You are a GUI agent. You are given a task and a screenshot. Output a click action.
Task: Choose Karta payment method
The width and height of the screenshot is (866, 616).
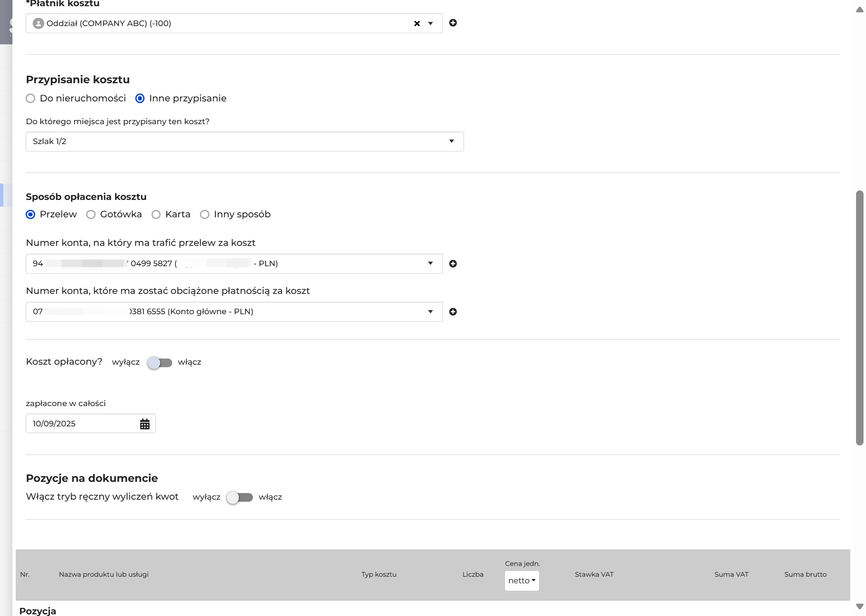[x=156, y=214]
